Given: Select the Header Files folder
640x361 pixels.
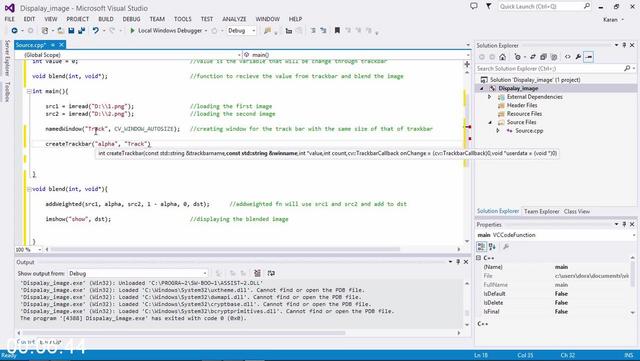Looking at the screenshot, I should tap(522, 105).
